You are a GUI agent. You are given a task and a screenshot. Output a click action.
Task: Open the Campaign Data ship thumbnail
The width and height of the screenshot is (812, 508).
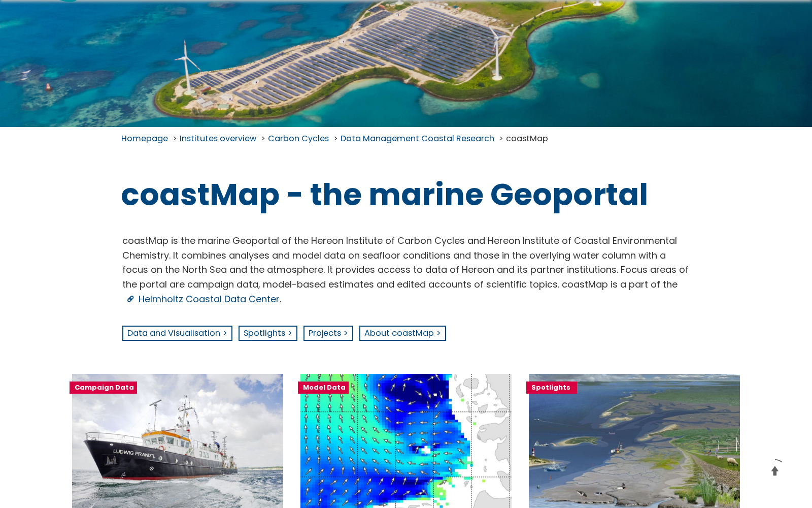tap(178, 441)
